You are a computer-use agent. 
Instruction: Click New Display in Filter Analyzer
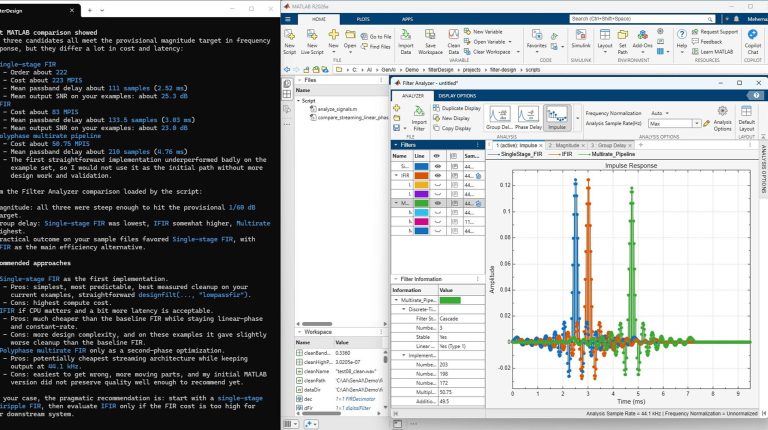tap(451, 118)
